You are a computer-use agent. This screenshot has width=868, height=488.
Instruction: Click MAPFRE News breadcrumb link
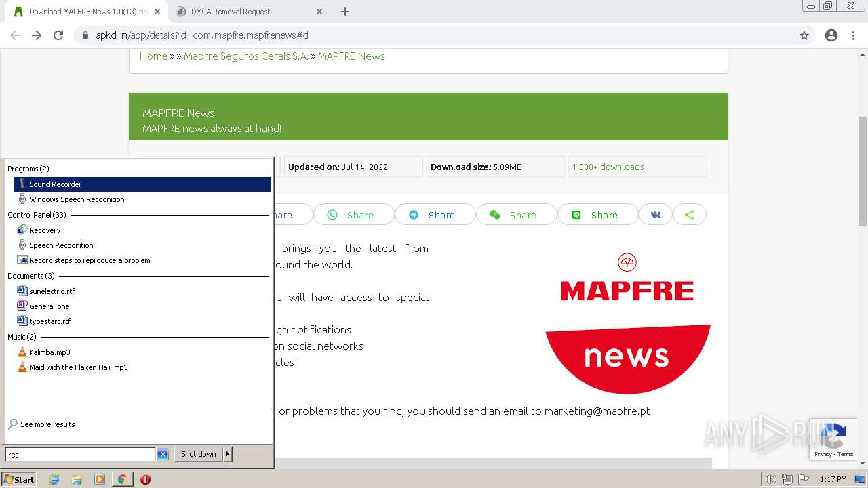[x=351, y=56]
